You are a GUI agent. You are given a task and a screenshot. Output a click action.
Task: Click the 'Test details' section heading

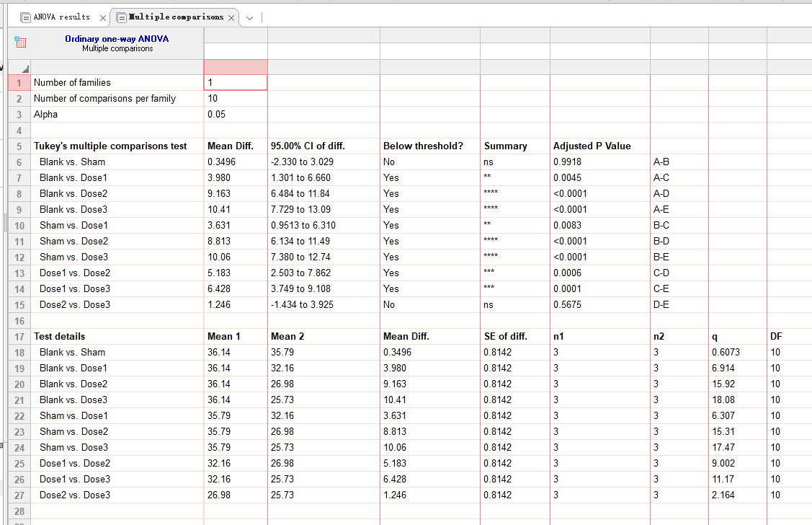(x=60, y=336)
